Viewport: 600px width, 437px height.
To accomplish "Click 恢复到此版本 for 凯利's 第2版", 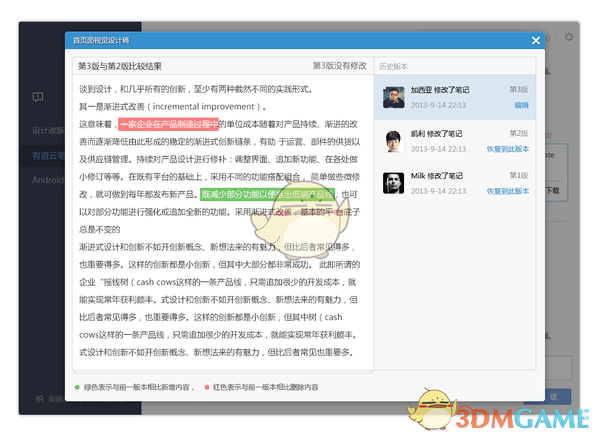I will (x=508, y=149).
